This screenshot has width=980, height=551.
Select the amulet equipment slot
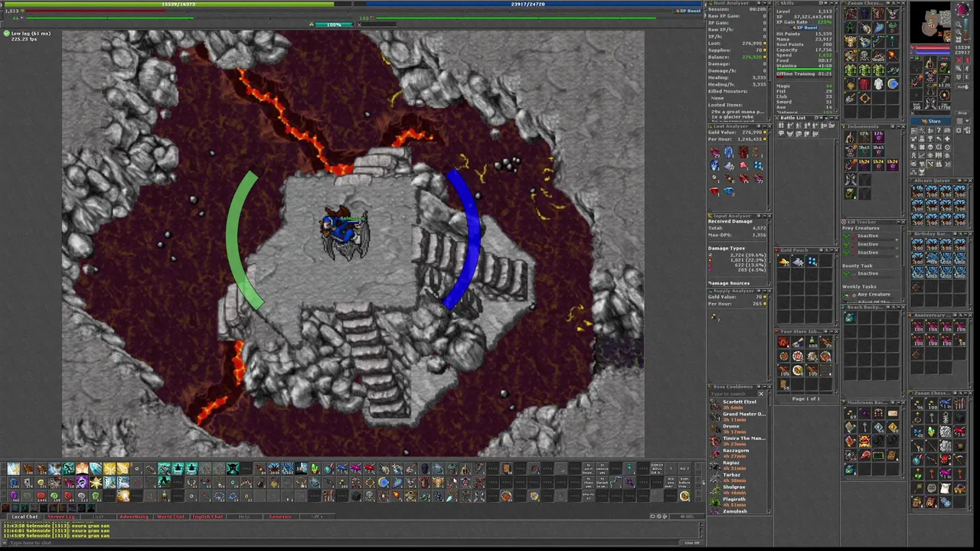tap(916, 68)
